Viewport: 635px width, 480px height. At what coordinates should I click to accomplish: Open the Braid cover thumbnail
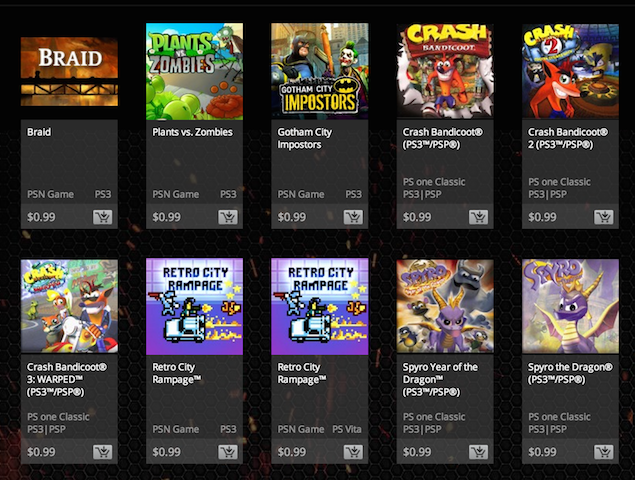pos(69,71)
